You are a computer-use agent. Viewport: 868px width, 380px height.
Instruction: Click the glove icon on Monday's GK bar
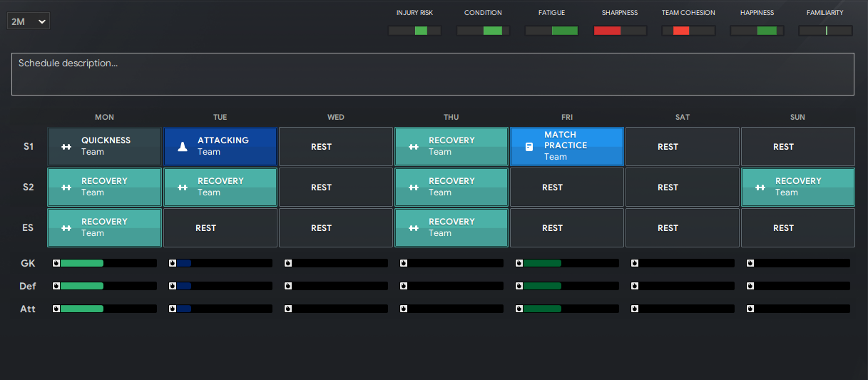point(56,263)
